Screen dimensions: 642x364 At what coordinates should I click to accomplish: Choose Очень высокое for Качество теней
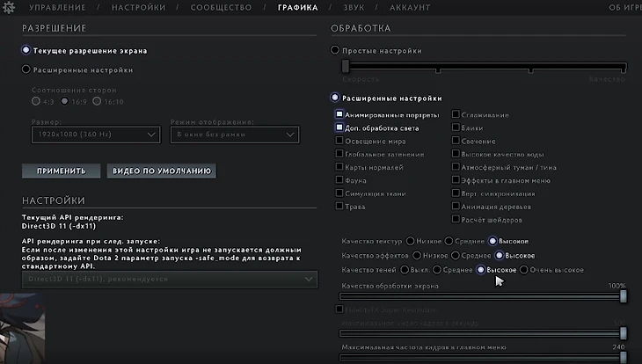pyautogui.click(x=524, y=270)
